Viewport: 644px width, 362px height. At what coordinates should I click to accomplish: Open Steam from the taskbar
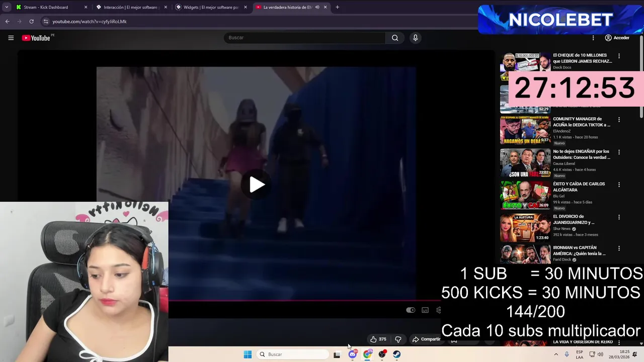[396, 354]
